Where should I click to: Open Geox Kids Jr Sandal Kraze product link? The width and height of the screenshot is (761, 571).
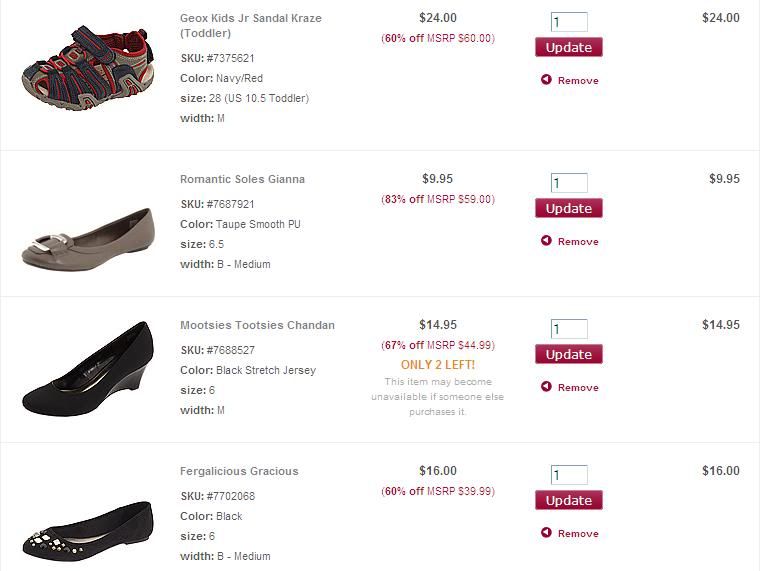click(250, 25)
